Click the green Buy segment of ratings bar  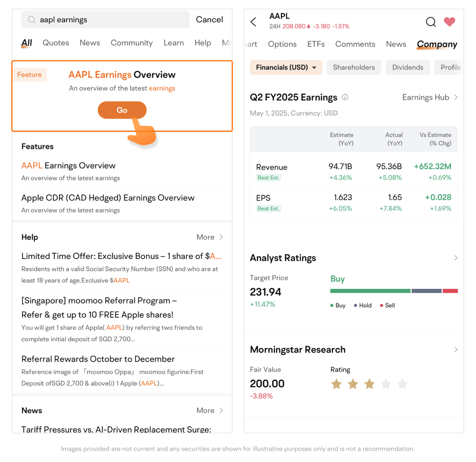click(x=370, y=291)
